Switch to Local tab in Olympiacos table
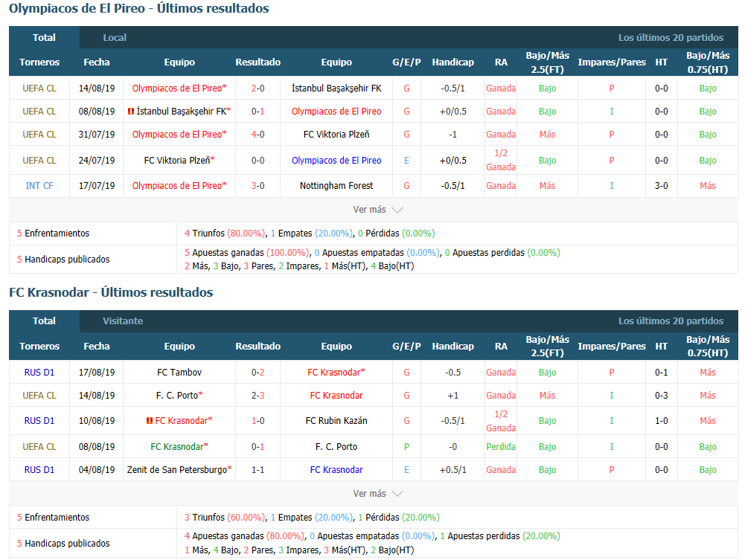Viewport: 745px width, 560px height. point(115,37)
